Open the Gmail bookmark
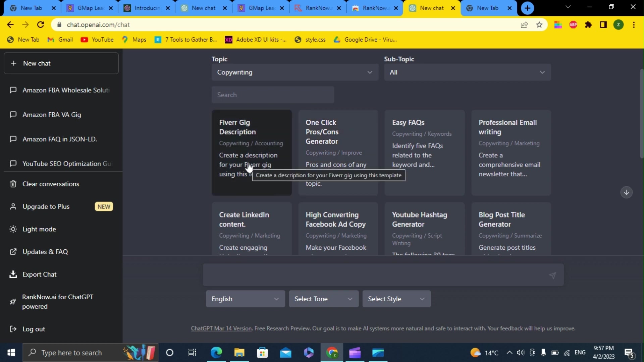 [x=60, y=40]
